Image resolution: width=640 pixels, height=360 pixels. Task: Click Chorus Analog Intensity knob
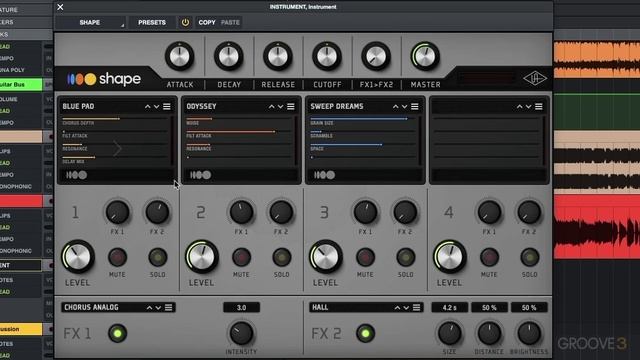coord(241,333)
